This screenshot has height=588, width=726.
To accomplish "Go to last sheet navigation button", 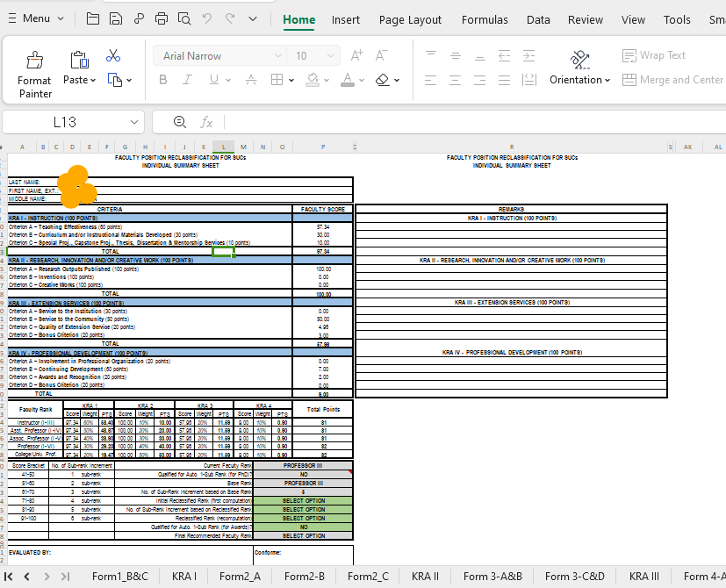I will [65, 577].
